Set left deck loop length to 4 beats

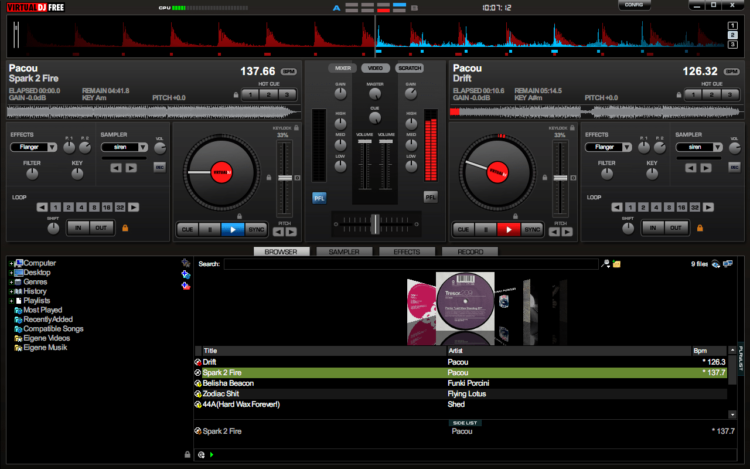pos(81,207)
